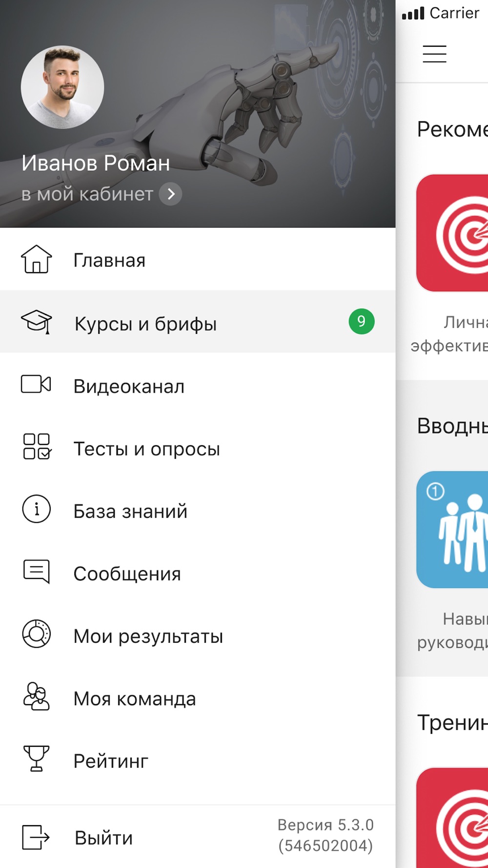
Task: Click the Тесты и опросы grid icon
Action: tap(37, 447)
